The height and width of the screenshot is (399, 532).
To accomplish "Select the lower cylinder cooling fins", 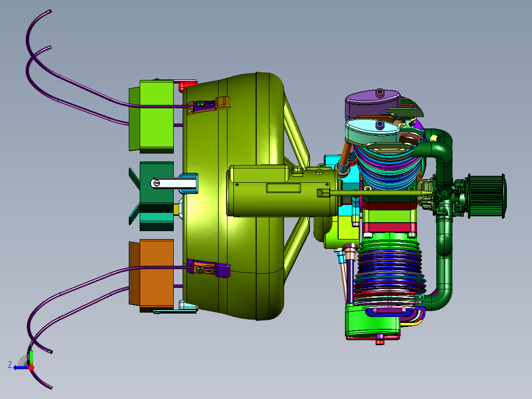I will coord(389,272).
